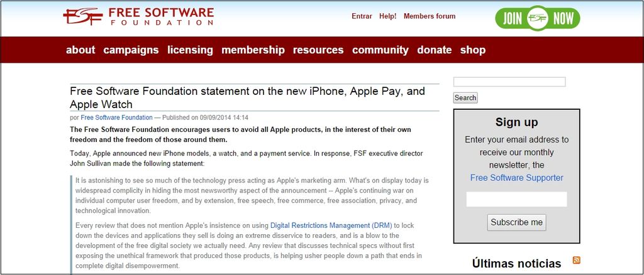
Task: Focus the site search text box
Action: pyautogui.click(x=509, y=82)
